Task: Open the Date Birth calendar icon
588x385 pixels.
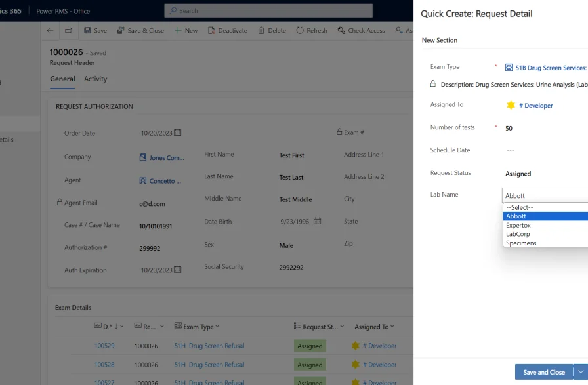Action: pos(317,221)
